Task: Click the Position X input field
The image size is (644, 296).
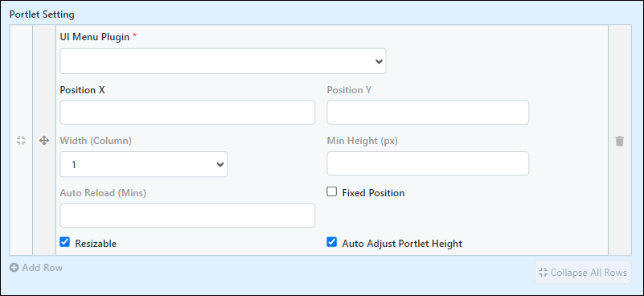Action: tap(187, 113)
